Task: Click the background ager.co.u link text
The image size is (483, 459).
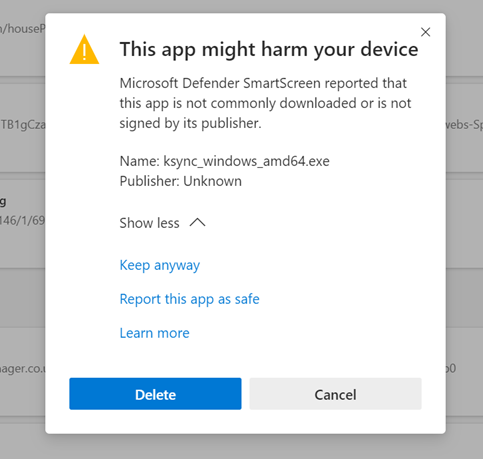Action: (22, 369)
